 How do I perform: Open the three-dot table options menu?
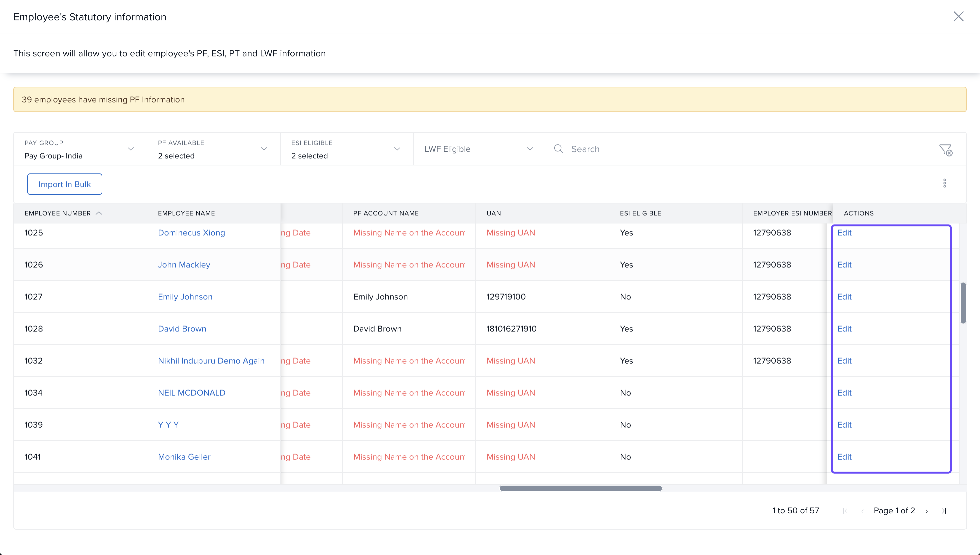(x=944, y=183)
